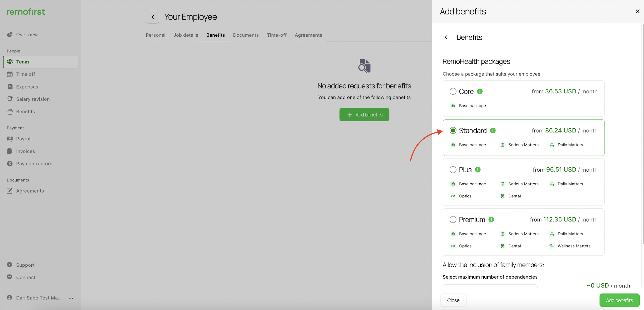Select the Core package radio button

(x=453, y=91)
